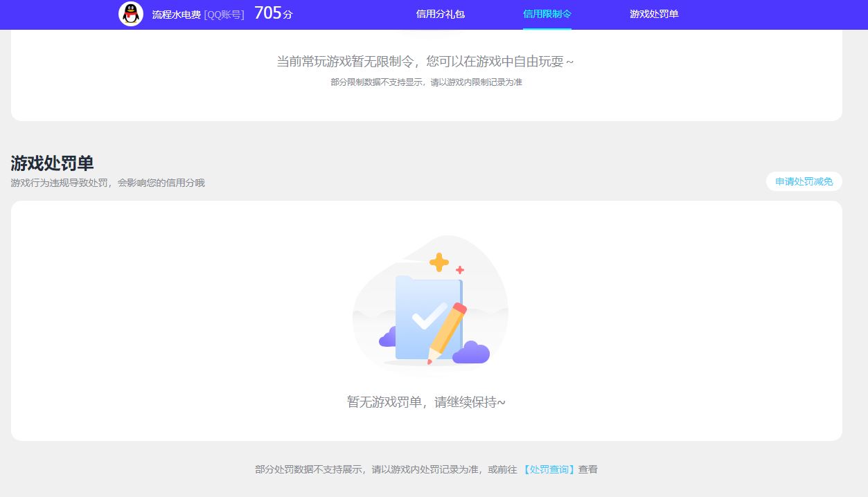Click the 暂无游戏罚单 empty-state message

coord(426,402)
